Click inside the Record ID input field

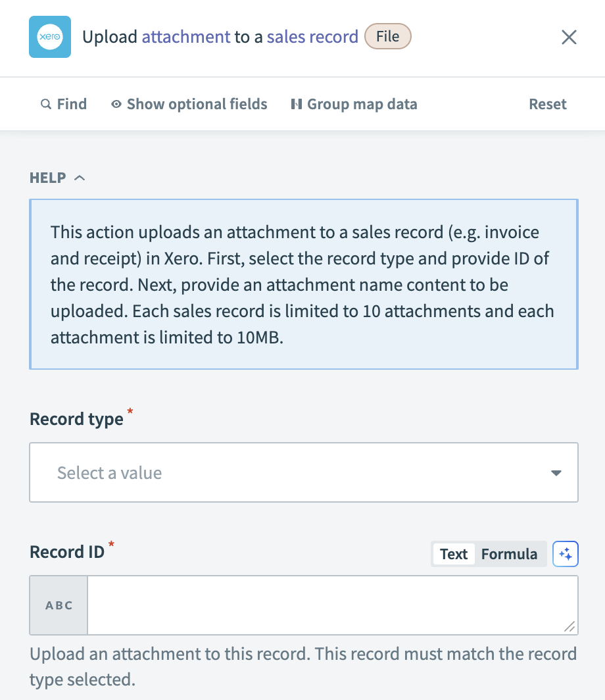point(329,605)
